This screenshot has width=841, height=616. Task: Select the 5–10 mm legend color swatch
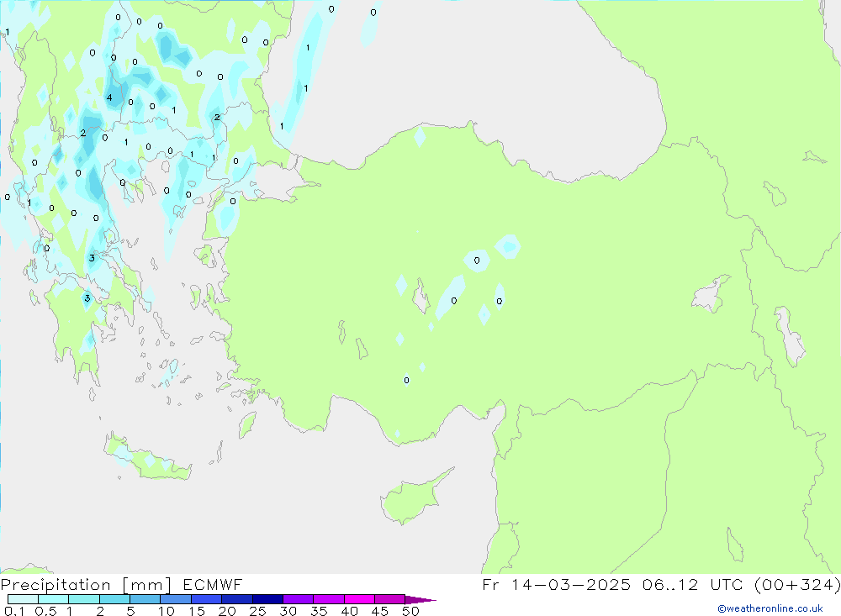coord(145,599)
